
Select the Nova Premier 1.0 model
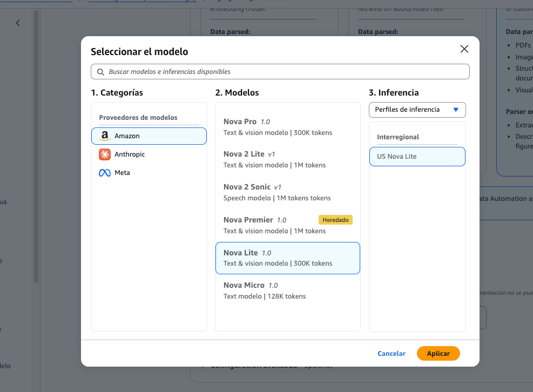(288, 225)
